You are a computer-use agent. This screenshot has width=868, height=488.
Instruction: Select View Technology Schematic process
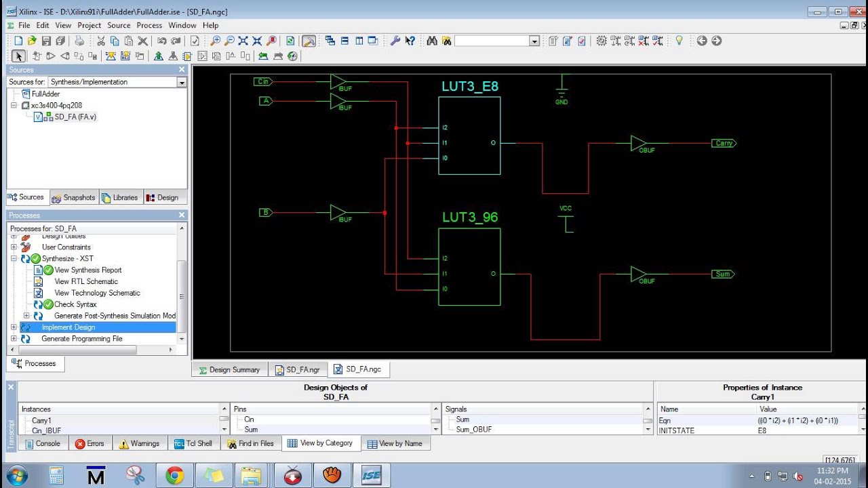pos(97,293)
